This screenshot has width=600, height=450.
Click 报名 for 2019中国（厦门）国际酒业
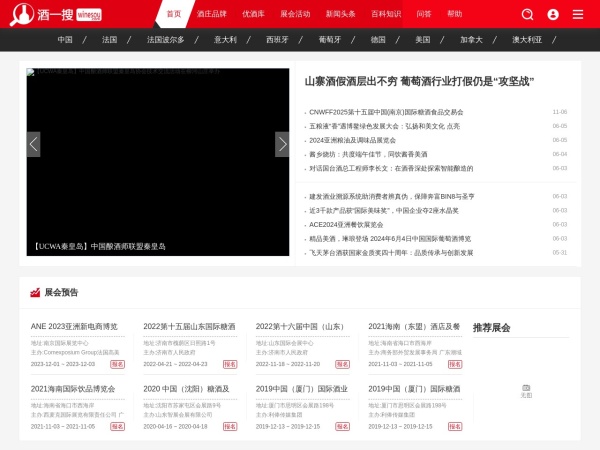pyautogui.click(x=342, y=426)
